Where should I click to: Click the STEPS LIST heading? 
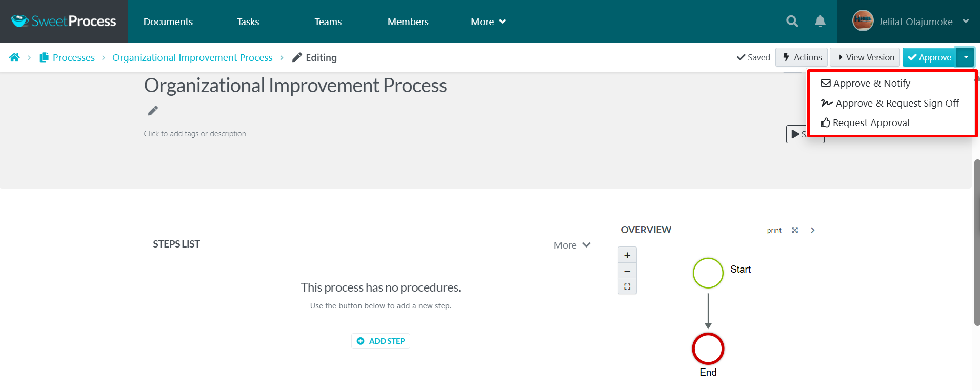(176, 244)
